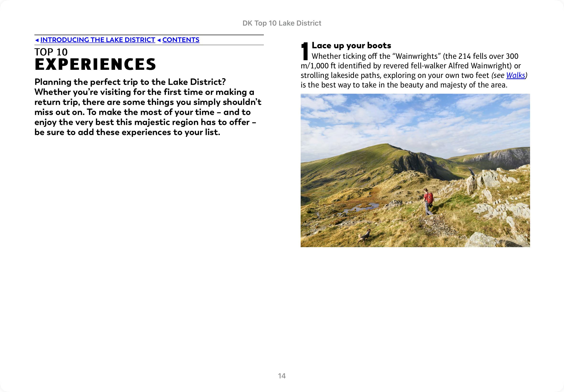564x392 pixels.
Task: Click the back triangle before Contents
Action: tap(159, 40)
